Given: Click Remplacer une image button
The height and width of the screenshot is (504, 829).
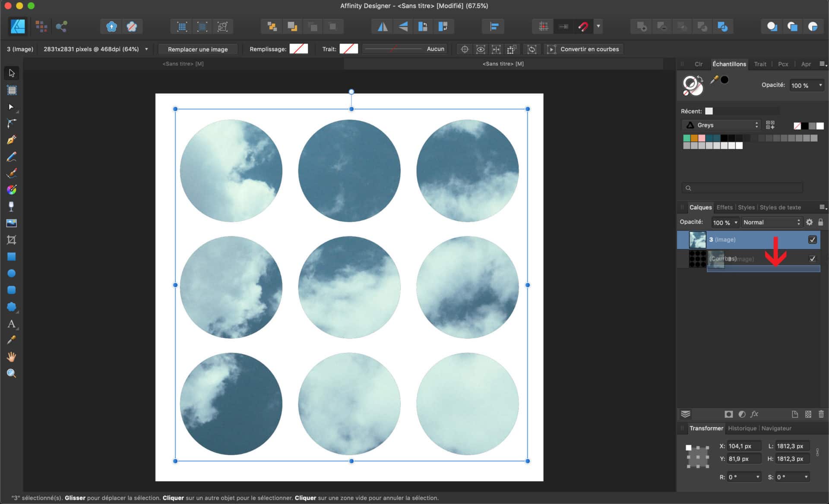Looking at the screenshot, I should (198, 49).
